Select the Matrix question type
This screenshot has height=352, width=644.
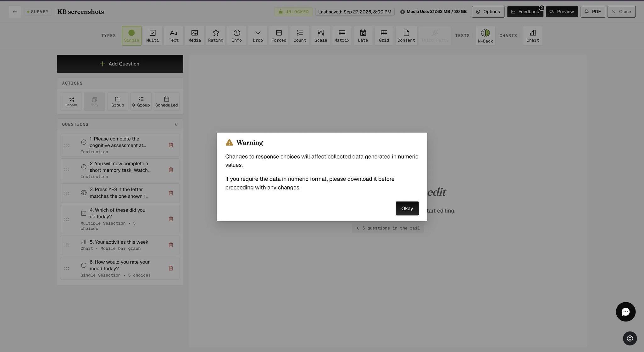point(342,36)
